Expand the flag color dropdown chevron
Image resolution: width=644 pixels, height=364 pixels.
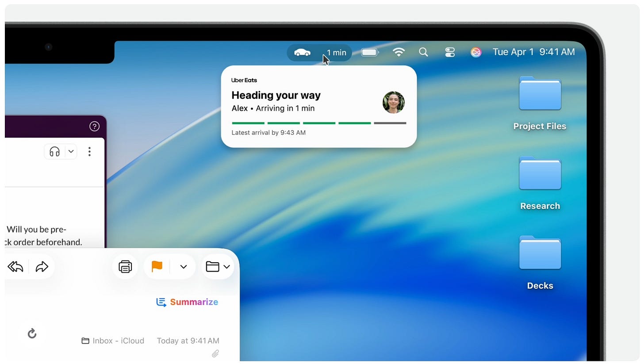(184, 267)
